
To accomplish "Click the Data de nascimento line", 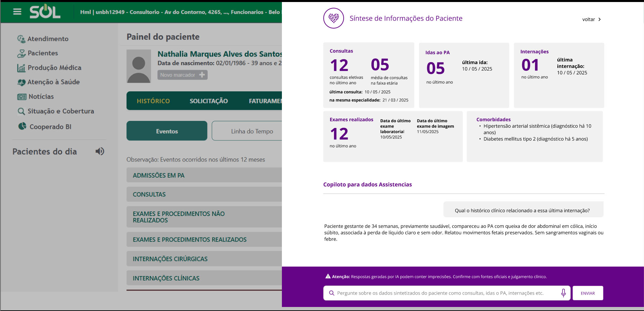I will 219,63.
